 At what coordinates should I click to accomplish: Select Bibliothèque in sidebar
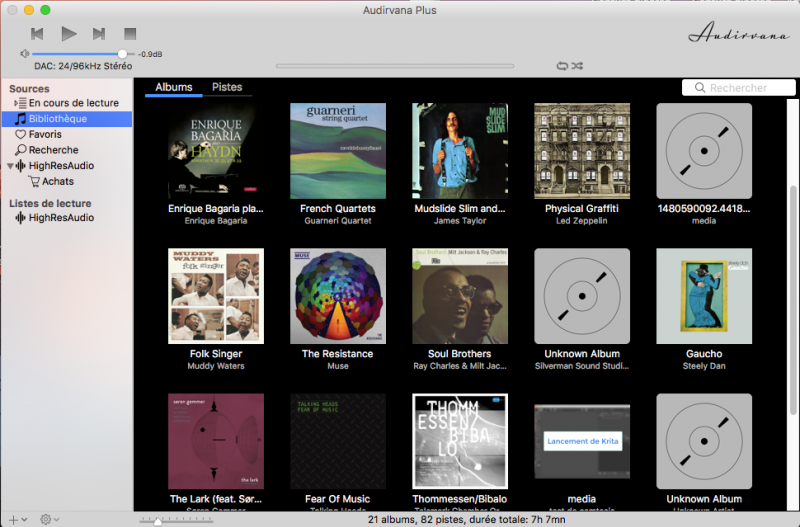click(67, 119)
